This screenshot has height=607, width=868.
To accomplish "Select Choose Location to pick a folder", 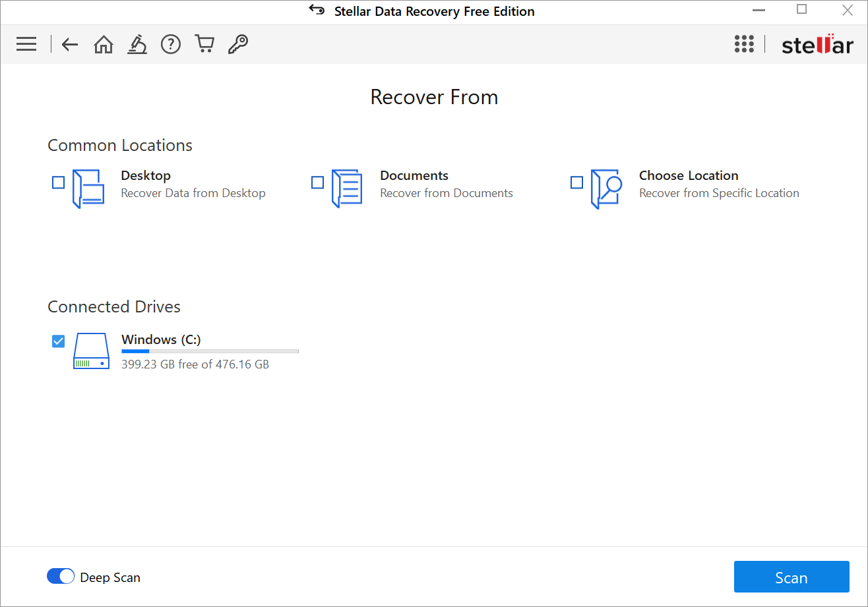I will (x=689, y=175).
